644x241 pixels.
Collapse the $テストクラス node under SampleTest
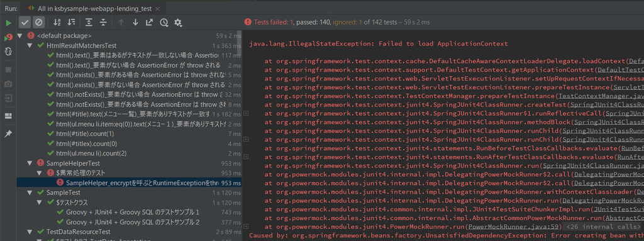click(x=39, y=203)
